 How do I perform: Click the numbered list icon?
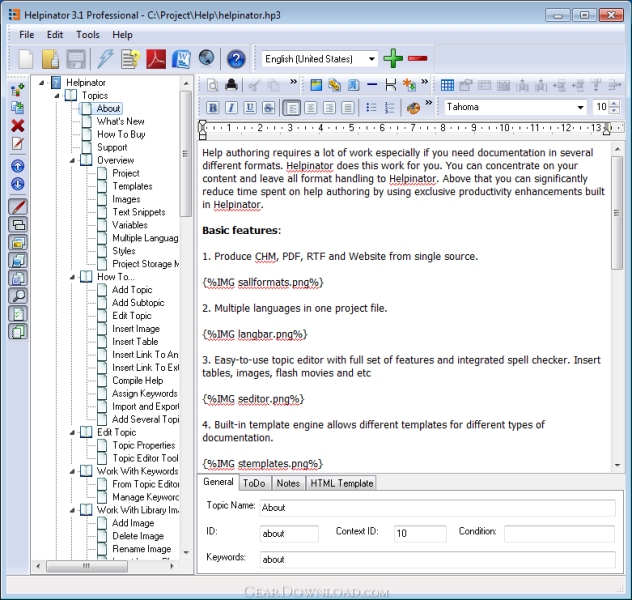coord(389,108)
